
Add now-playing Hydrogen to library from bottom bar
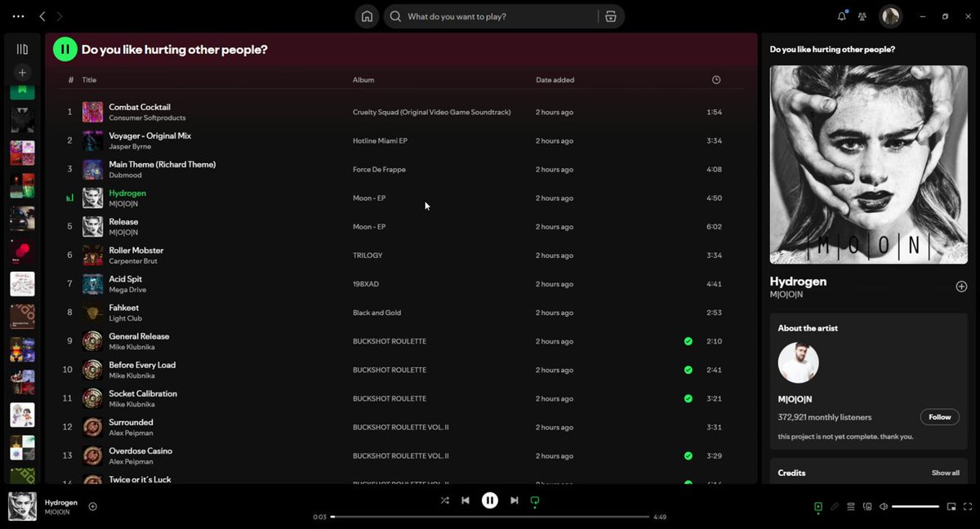tap(92, 506)
